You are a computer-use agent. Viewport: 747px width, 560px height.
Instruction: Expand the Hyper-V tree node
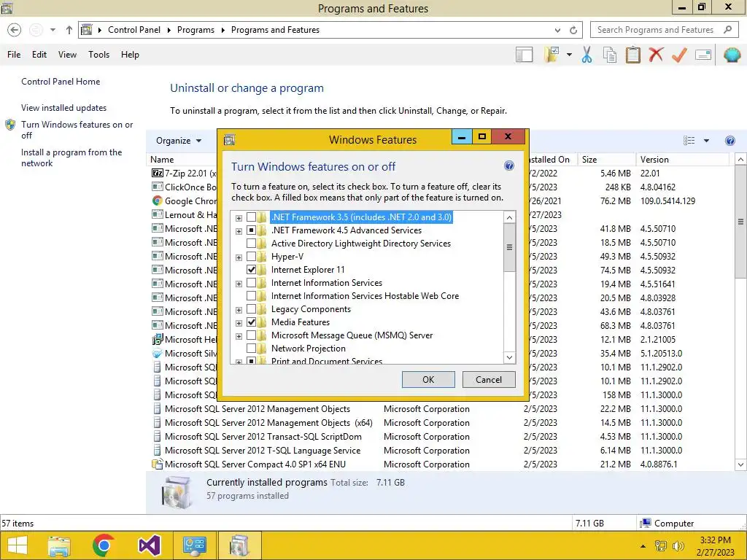[239, 257]
